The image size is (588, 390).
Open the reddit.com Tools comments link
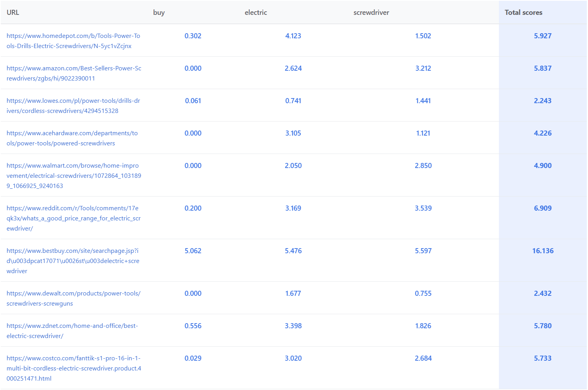[x=73, y=218]
